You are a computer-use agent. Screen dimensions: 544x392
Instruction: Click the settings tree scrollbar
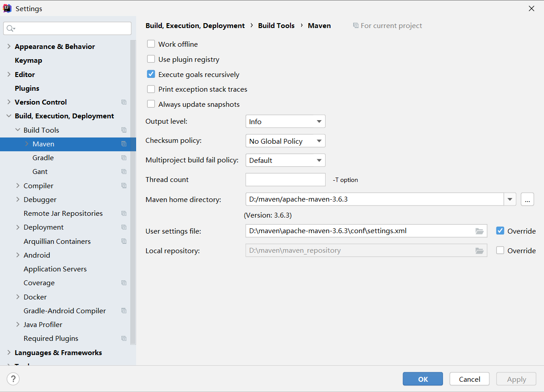[x=133, y=191]
